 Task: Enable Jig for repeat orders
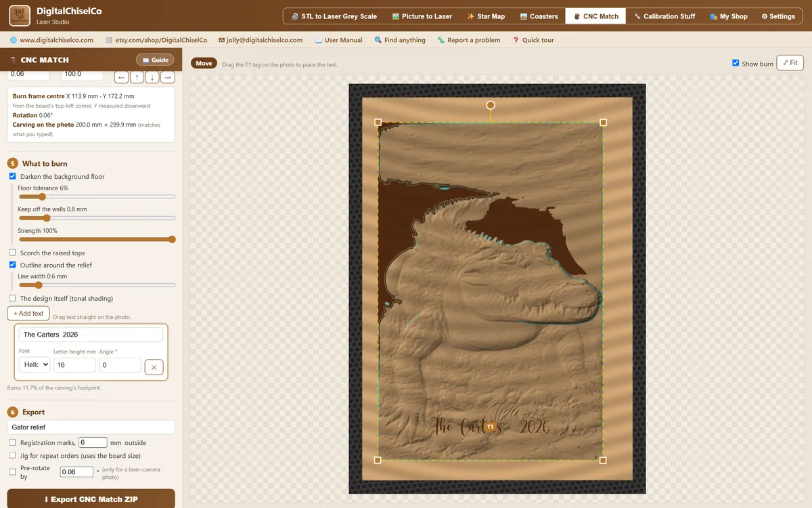click(x=13, y=455)
